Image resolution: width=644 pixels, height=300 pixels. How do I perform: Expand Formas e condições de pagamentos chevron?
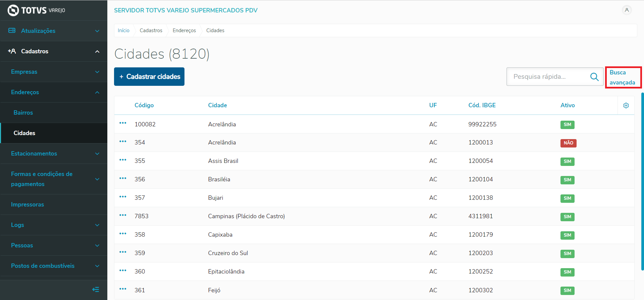click(x=97, y=179)
